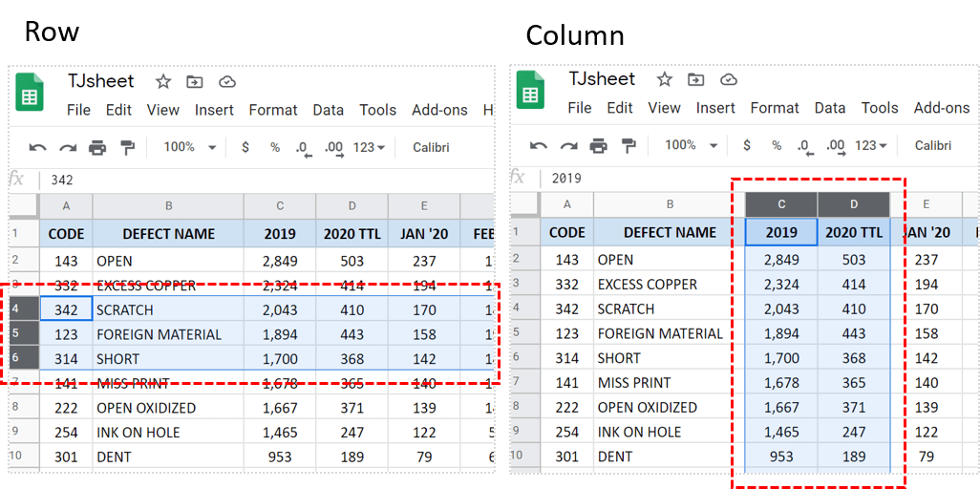
Task: Click increase decimal places in the right toolbar
Action: click(835, 146)
